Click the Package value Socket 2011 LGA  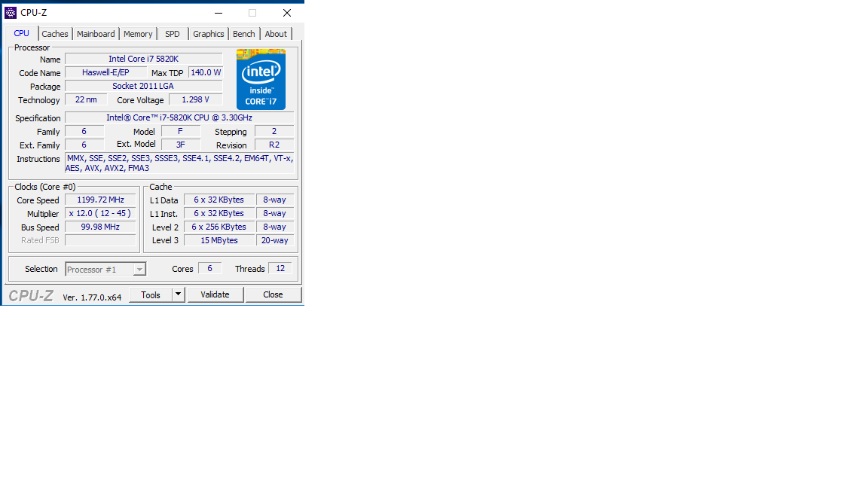coord(144,86)
